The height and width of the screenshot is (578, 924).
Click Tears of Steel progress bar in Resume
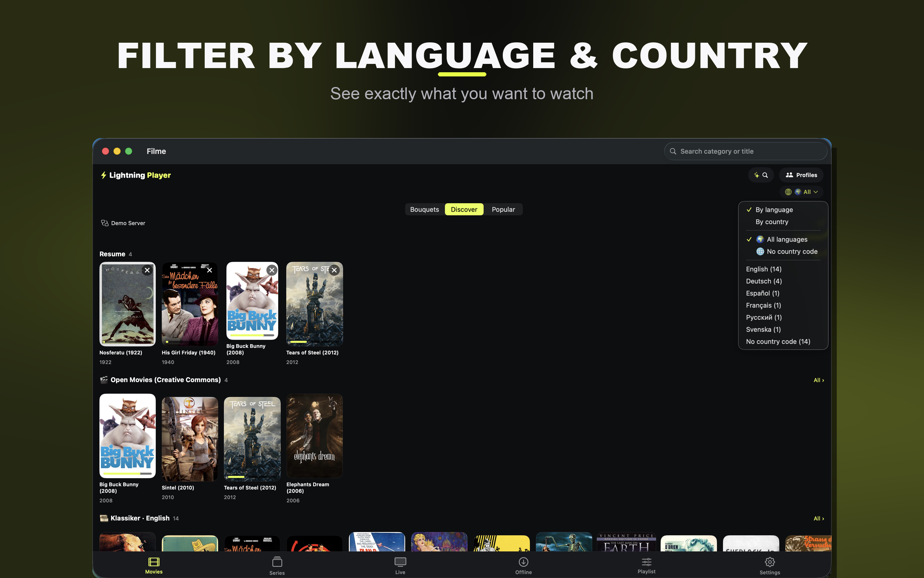coord(314,342)
